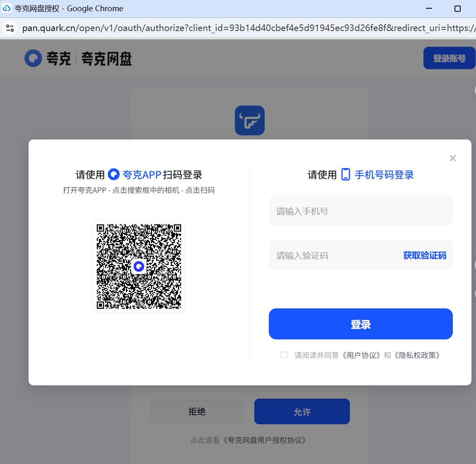Click the blue 登录 button
The image size is (476, 464).
361,324
